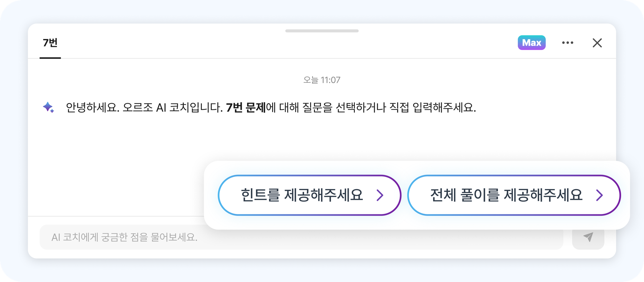Screen dimensions: 644x282
Task: Click the paper-plane send icon
Action: (x=588, y=237)
